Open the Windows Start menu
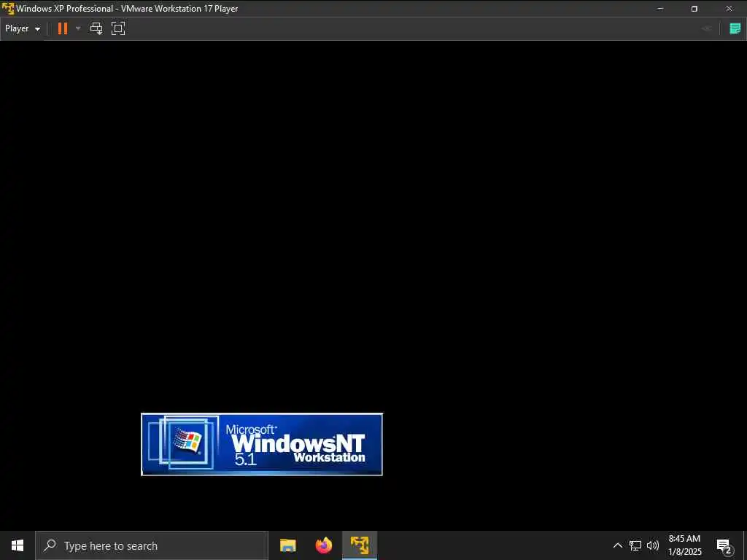The width and height of the screenshot is (747, 560). pos(18,545)
